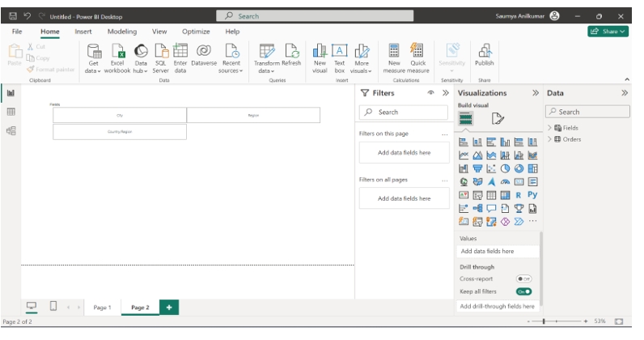This screenshot has width=644, height=340.
Task: Open the Optimize ribbon tab
Action: pyautogui.click(x=196, y=32)
